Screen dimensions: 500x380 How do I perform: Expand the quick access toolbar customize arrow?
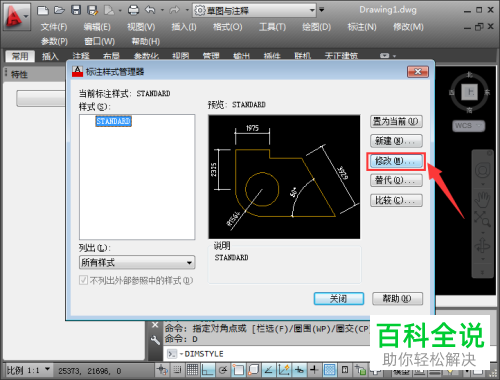click(x=322, y=10)
